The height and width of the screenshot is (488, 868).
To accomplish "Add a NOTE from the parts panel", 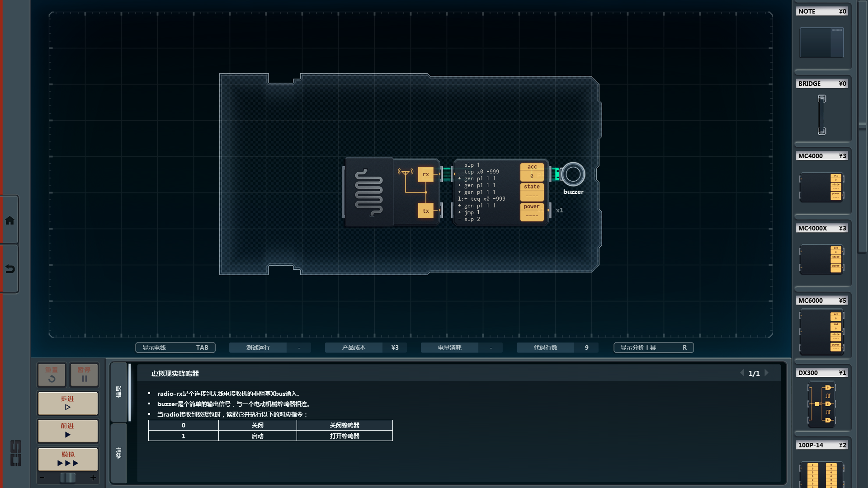I will coord(821,42).
